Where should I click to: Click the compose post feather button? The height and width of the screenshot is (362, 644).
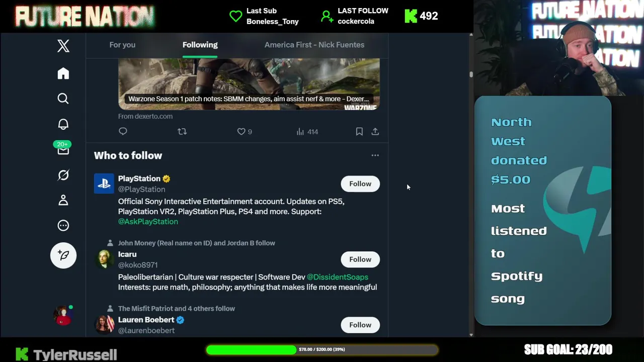click(x=63, y=255)
